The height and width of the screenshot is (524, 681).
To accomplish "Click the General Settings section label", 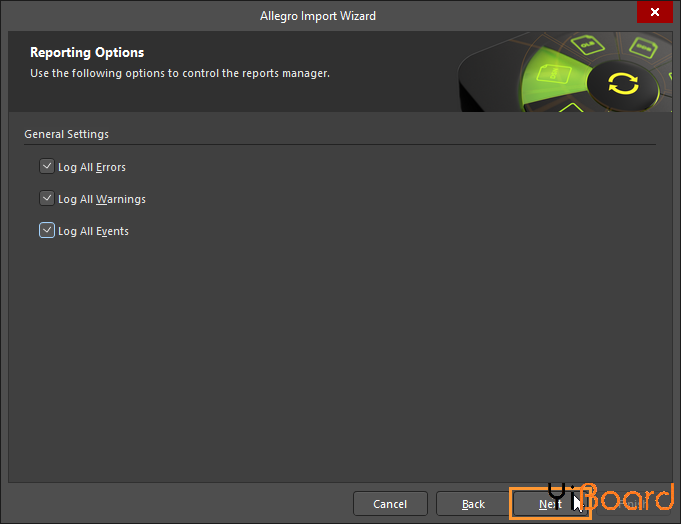I will (x=66, y=134).
